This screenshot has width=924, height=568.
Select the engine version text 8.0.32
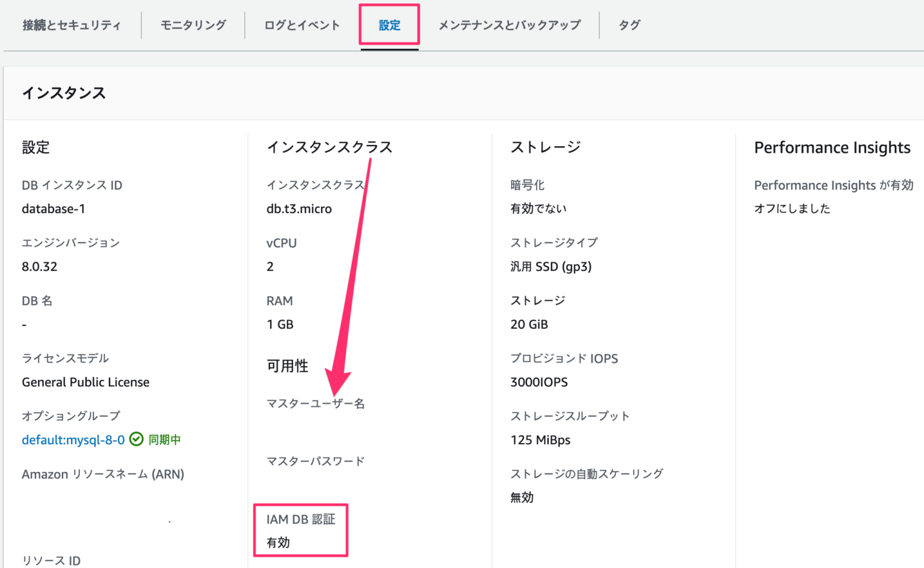click(39, 267)
